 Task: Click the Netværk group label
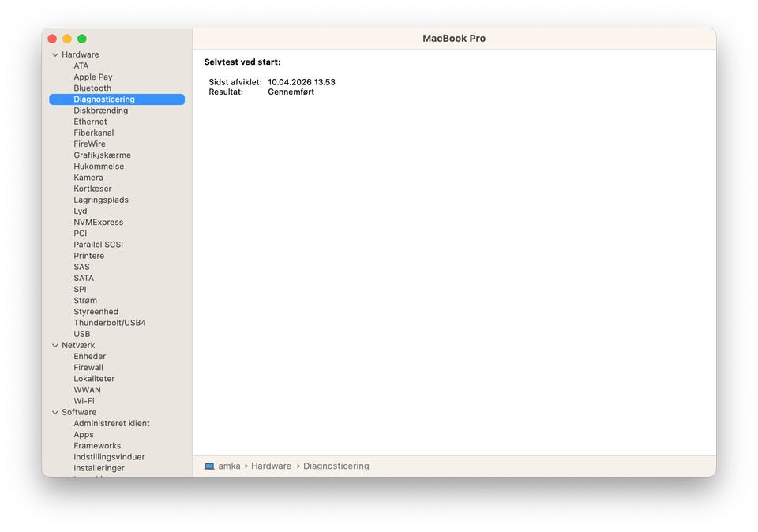tap(78, 345)
